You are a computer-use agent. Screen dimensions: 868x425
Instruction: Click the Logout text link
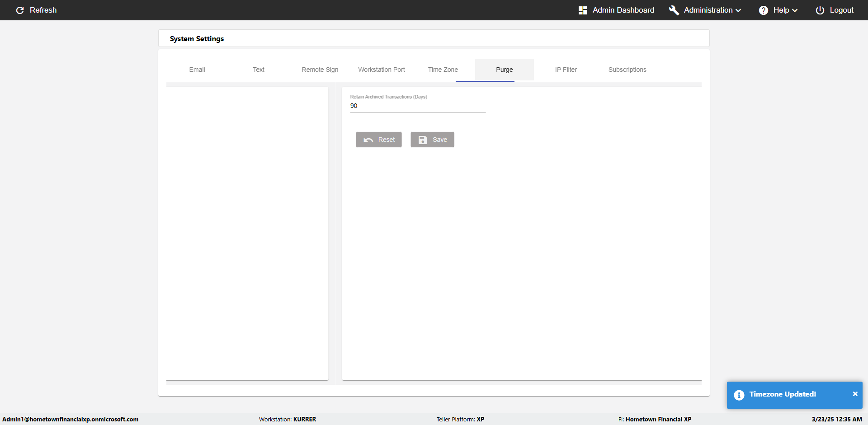tap(842, 10)
